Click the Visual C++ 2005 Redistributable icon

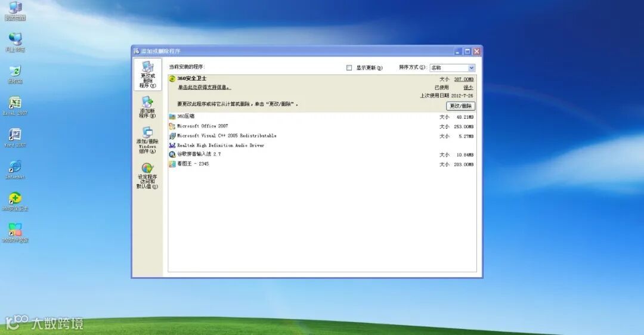[x=172, y=136]
